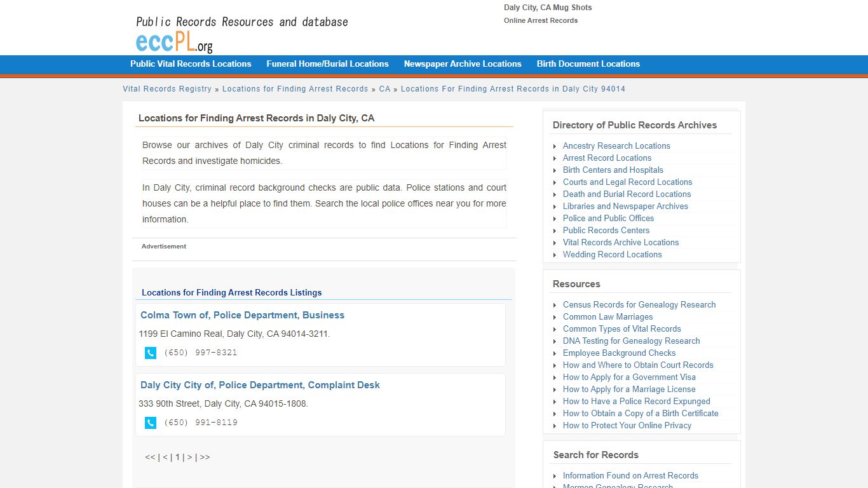868x488 pixels.
Task: Open DNA Testing for Genealogy Research
Action: click(x=631, y=341)
